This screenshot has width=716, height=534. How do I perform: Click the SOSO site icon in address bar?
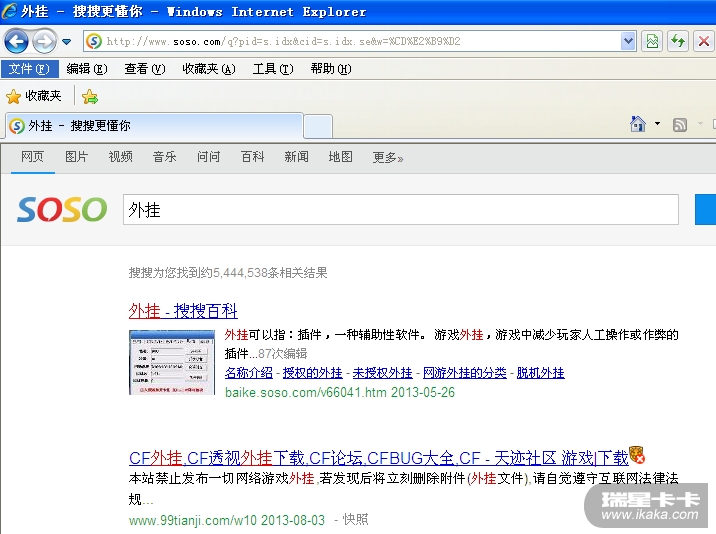94,42
